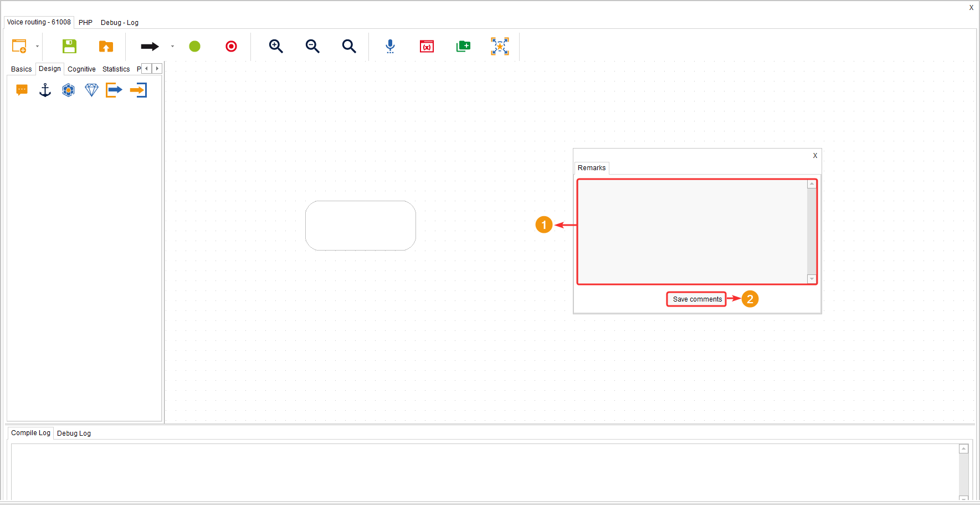Open the PHP tab
Image resolution: width=980 pixels, height=505 pixels.
tap(85, 23)
